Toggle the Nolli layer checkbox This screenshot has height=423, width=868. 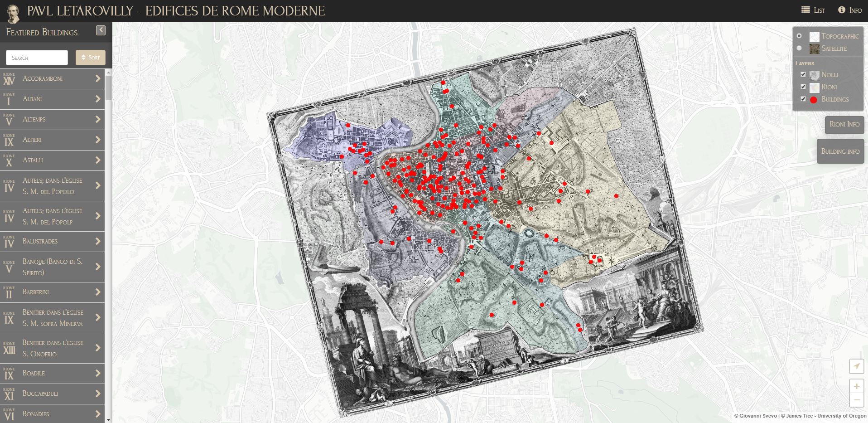[803, 74]
